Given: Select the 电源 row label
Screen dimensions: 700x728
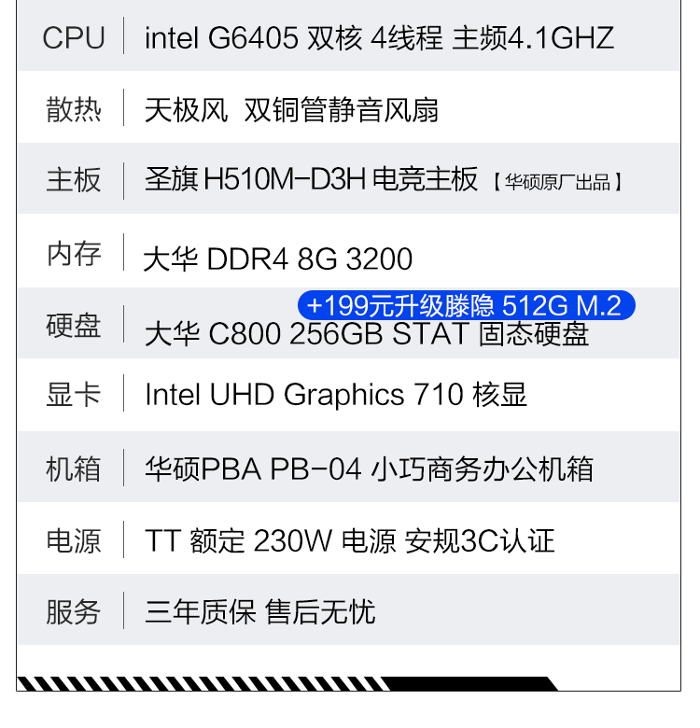Looking at the screenshot, I should [74, 540].
